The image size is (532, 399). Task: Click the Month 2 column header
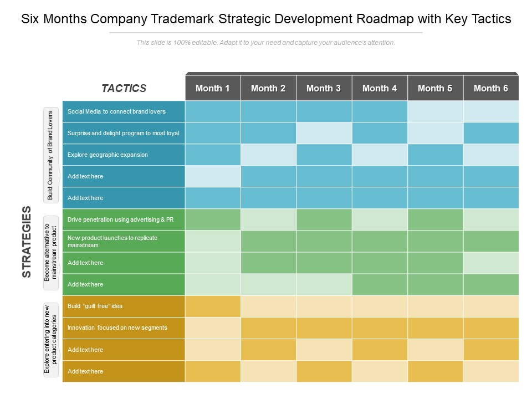tap(268, 88)
